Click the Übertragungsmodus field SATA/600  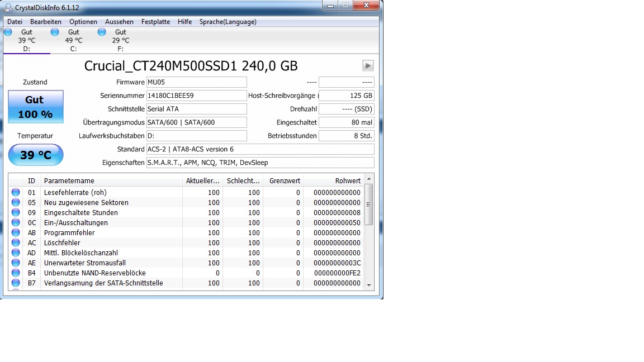point(197,122)
